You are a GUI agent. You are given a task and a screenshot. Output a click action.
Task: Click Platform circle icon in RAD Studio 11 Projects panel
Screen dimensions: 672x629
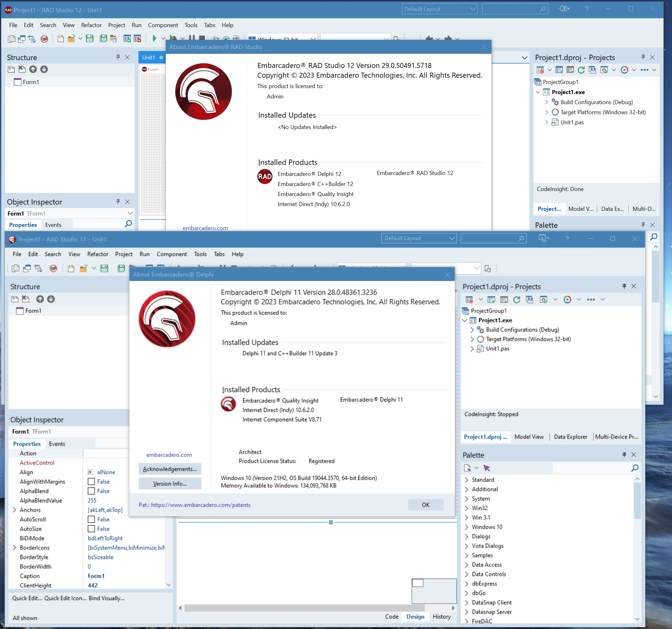point(567,300)
